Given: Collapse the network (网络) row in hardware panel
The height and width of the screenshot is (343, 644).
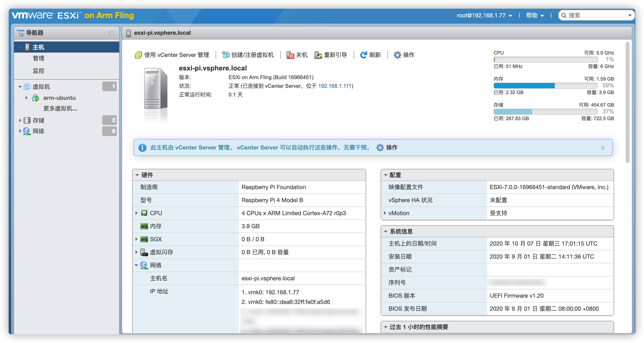Looking at the screenshot, I should tap(137, 265).
